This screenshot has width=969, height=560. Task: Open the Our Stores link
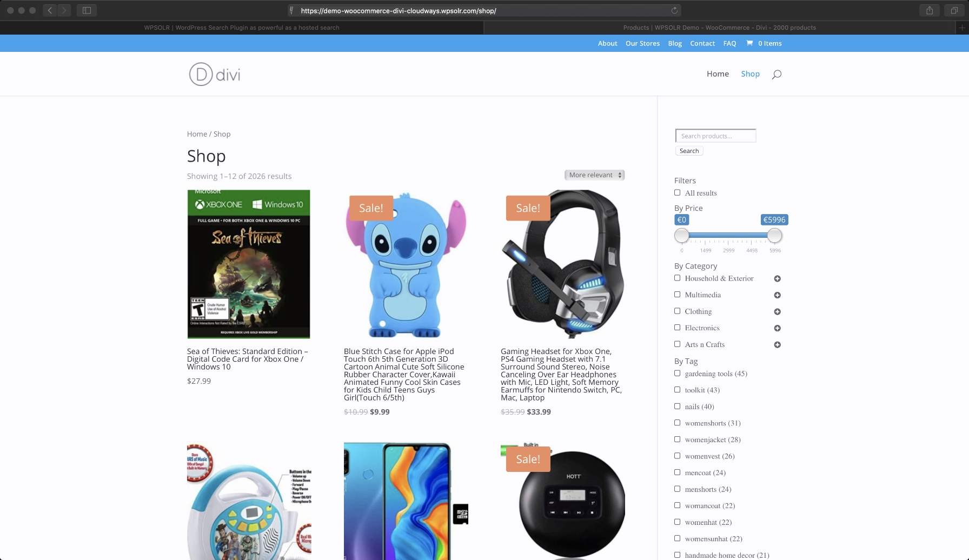pos(642,43)
